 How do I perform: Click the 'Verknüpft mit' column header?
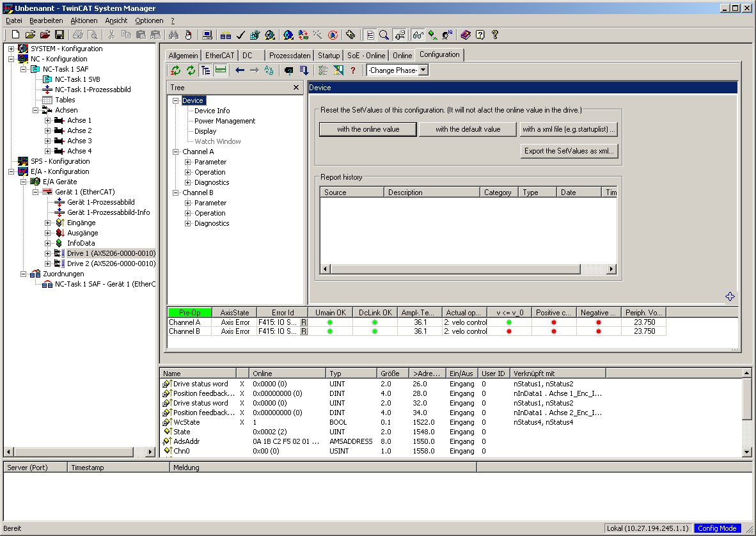pos(557,374)
